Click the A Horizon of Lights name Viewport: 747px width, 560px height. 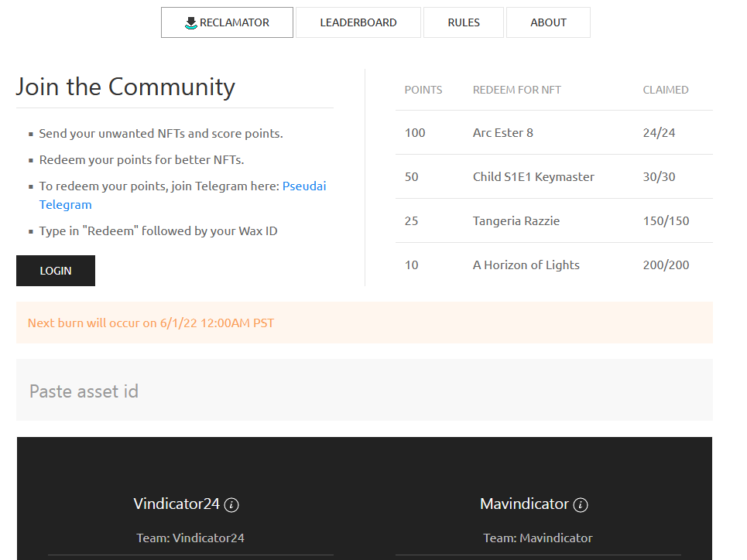[x=526, y=265]
